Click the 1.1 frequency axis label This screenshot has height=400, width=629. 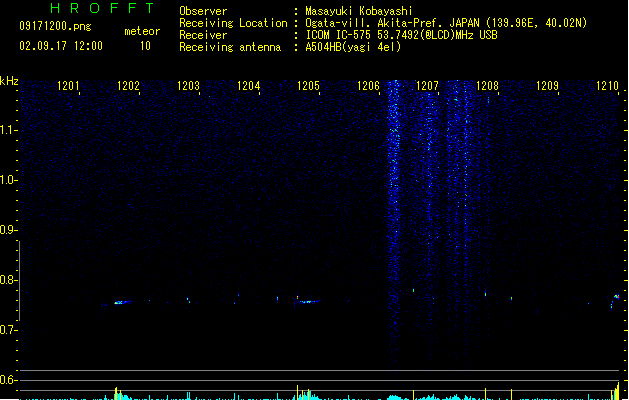pos(8,130)
